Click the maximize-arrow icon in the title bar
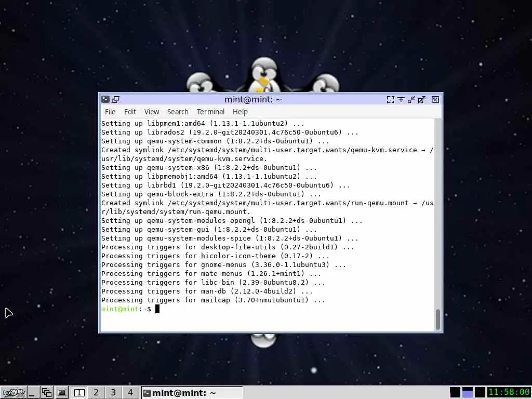This screenshot has height=399, width=532. point(422,99)
